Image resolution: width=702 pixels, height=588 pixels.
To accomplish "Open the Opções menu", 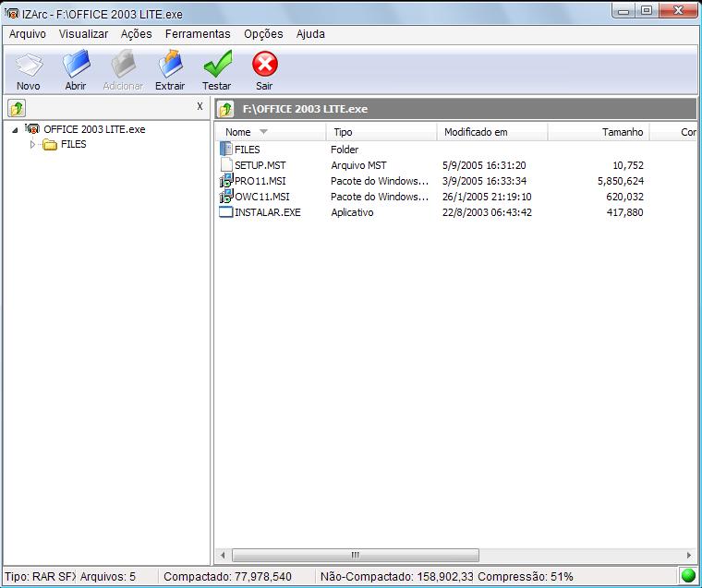I will coord(263,34).
